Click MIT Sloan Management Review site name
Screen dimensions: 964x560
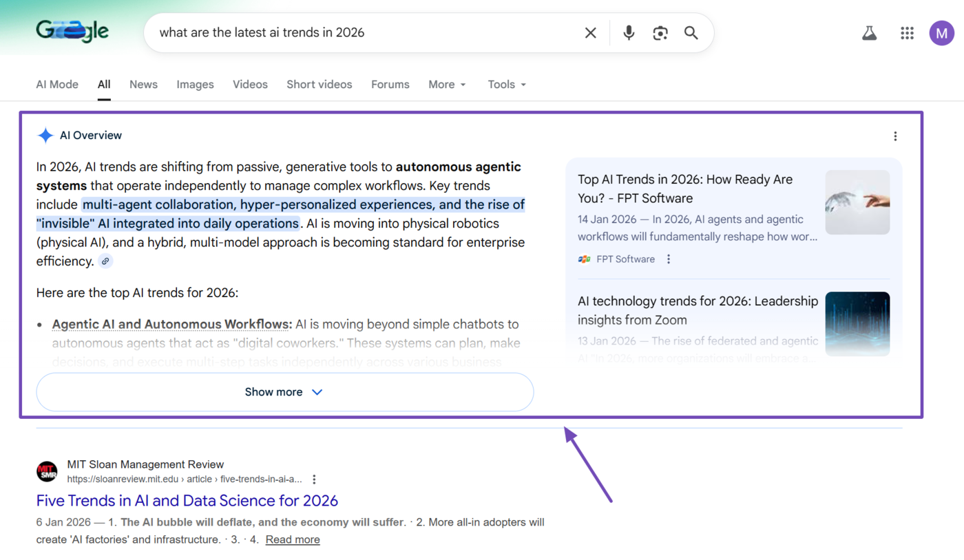coord(145,464)
